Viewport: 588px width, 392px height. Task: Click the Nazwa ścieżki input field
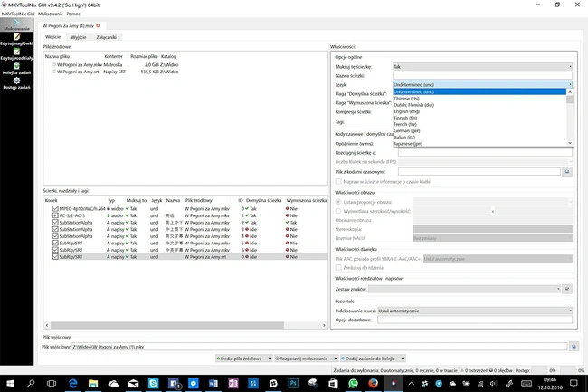(x=482, y=75)
